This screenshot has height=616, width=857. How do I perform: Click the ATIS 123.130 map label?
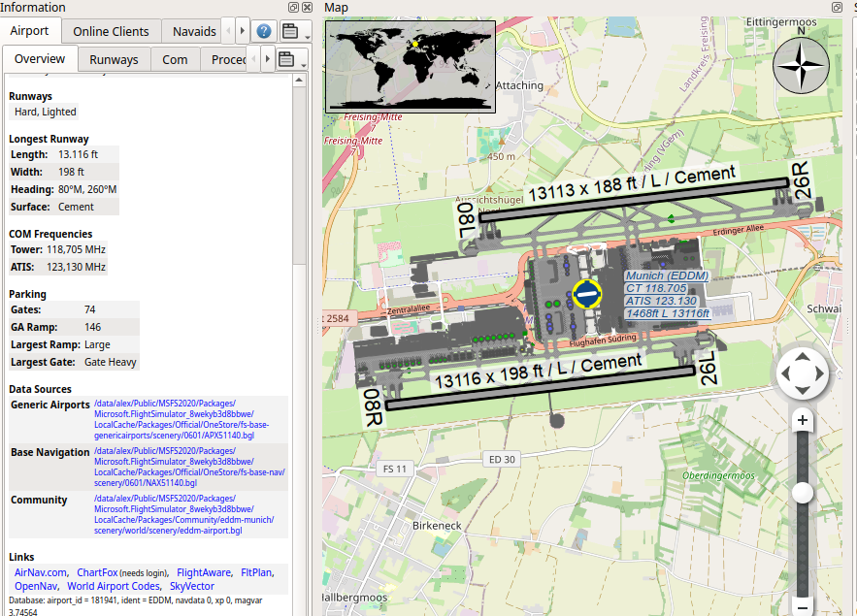pos(661,301)
